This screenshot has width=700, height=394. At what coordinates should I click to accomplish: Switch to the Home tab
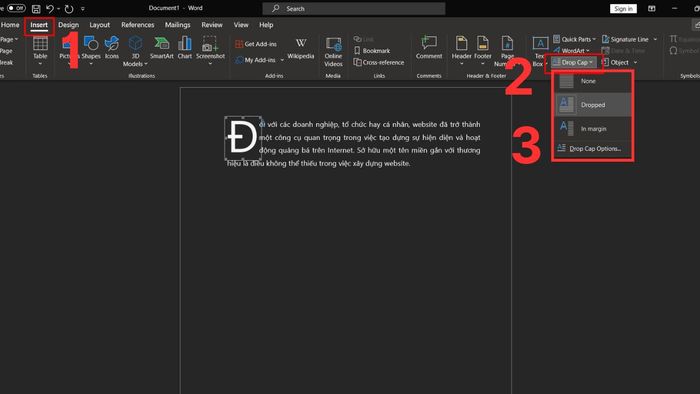pos(10,25)
